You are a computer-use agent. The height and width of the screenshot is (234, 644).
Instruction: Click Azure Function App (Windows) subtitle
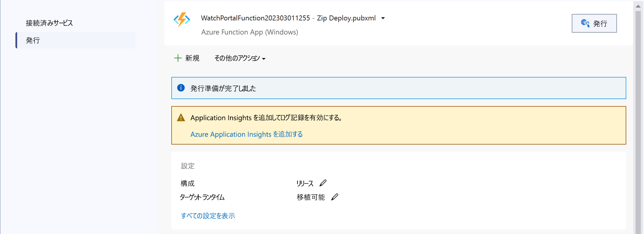coord(250,32)
